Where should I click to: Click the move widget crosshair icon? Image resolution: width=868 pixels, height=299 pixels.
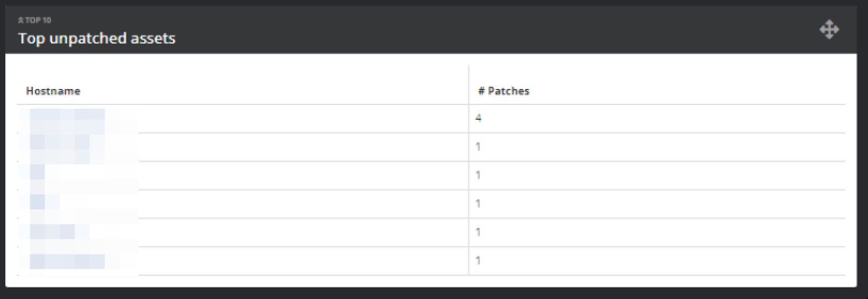(x=829, y=30)
